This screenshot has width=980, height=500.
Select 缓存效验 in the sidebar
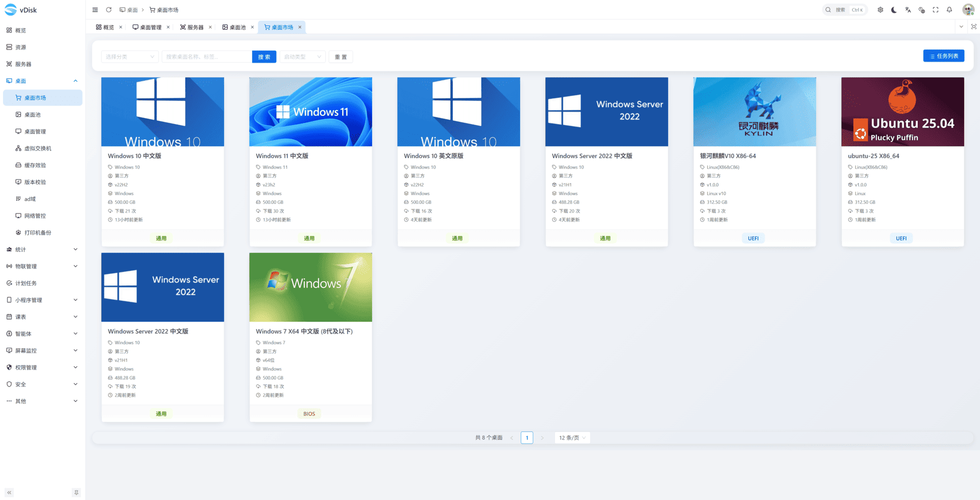pos(42,165)
